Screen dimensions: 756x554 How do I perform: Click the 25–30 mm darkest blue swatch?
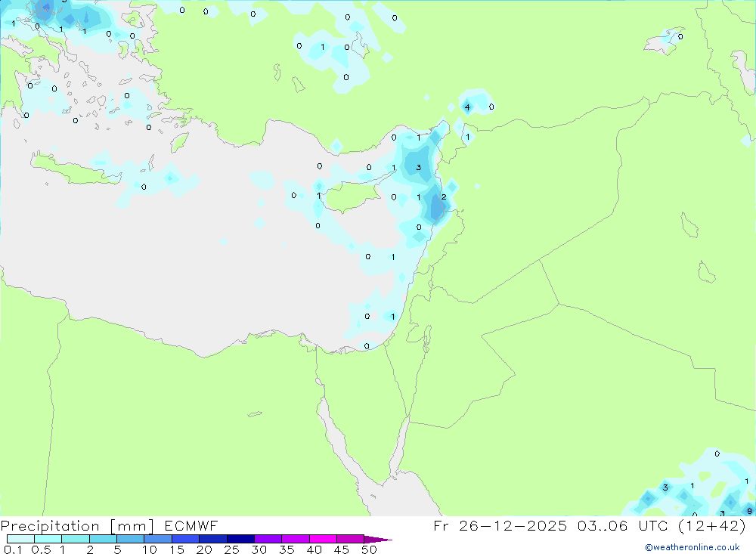click(240, 539)
